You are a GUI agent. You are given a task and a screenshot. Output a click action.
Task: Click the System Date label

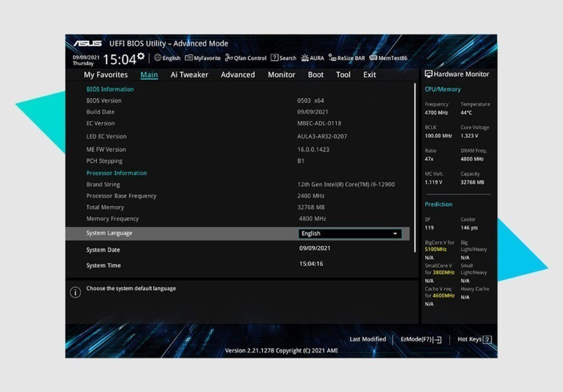pos(103,250)
